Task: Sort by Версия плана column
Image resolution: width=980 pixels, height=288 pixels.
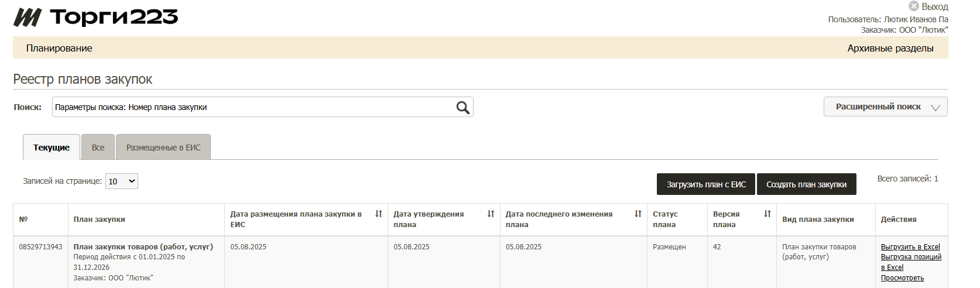Action: pyautogui.click(x=767, y=214)
